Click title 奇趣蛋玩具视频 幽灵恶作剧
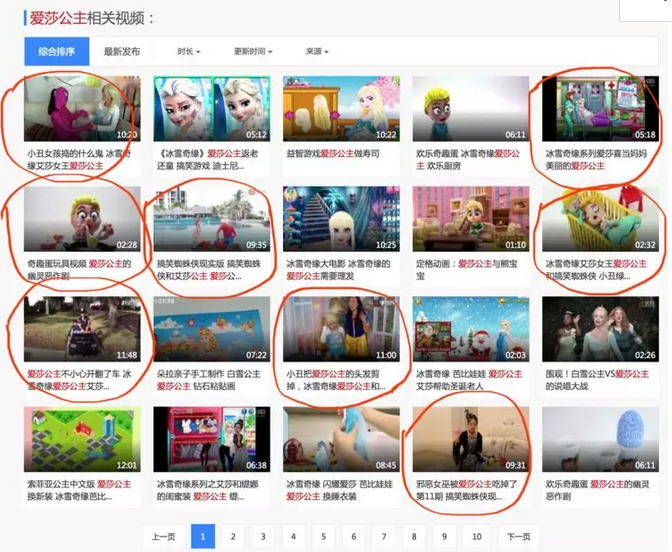The height and width of the screenshot is (552, 672). point(79,270)
